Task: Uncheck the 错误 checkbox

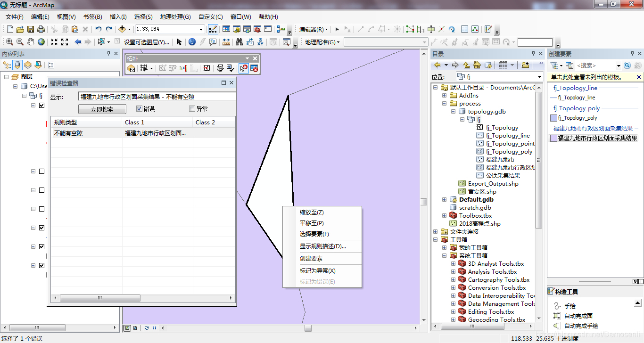Action: [139, 109]
